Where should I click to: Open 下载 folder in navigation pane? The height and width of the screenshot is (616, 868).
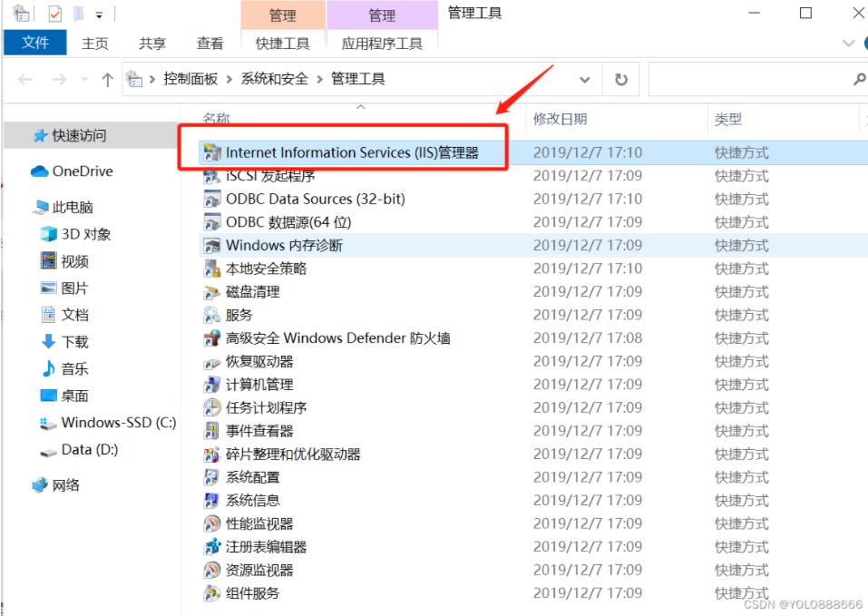pyautogui.click(x=74, y=342)
